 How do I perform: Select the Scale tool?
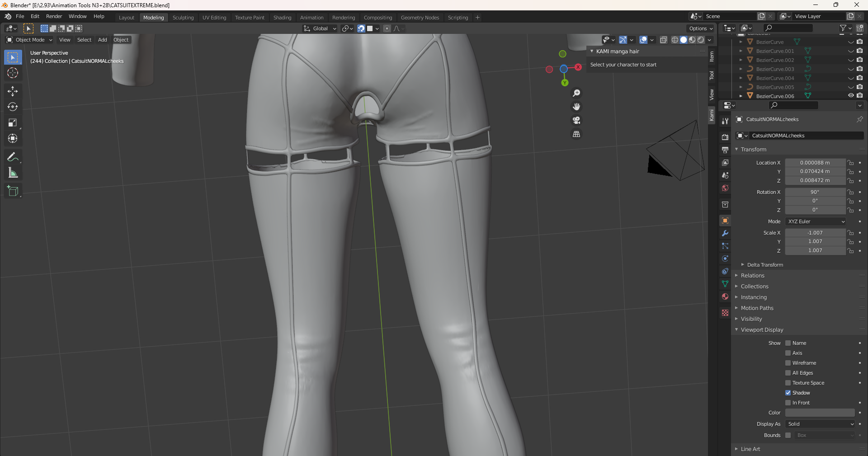pos(13,123)
